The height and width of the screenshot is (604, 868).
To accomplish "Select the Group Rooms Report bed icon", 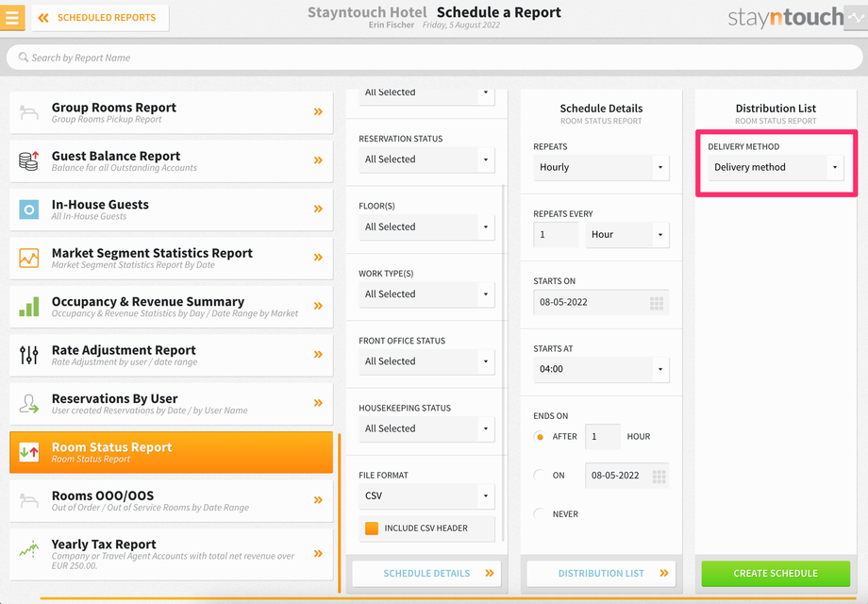I will pos(29,112).
